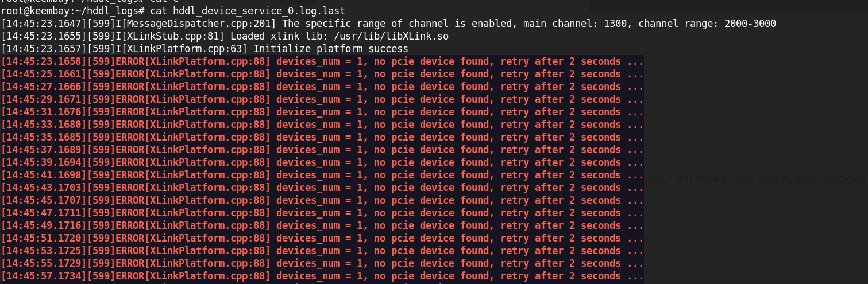Click the 14:45:49.1716 error timestamp
The image size is (868, 284).
click(x=44, y=225)
